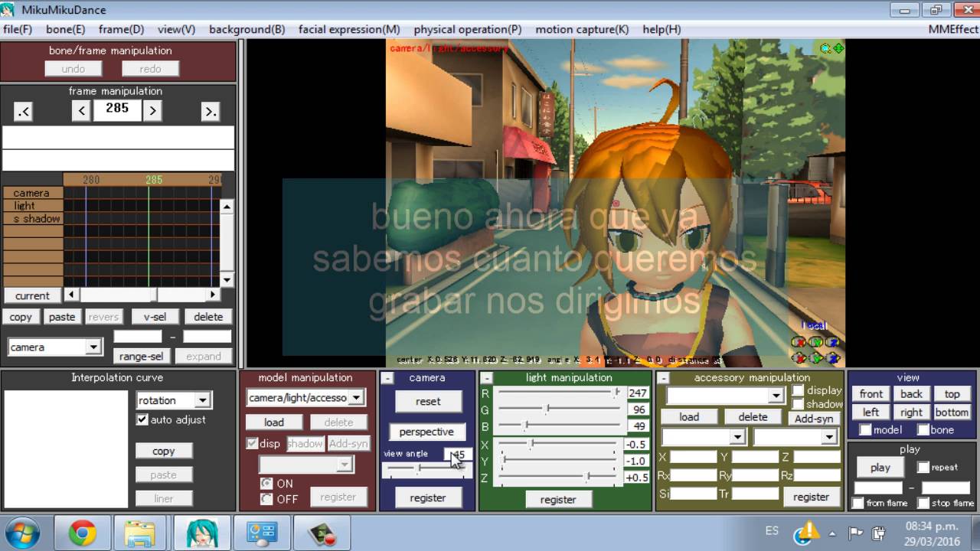Open the physical operation(P) menu
The width and height of the screenshot is (980, 551).
coord(467,29)
